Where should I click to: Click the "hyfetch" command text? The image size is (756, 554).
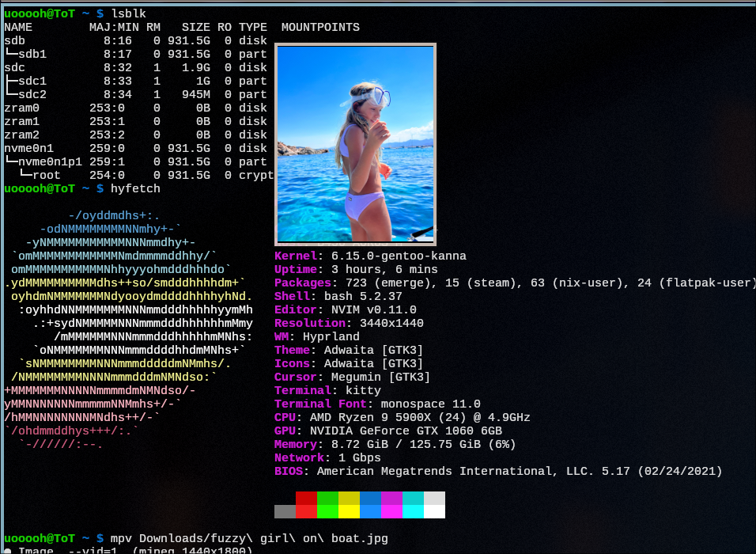(135, 188)
